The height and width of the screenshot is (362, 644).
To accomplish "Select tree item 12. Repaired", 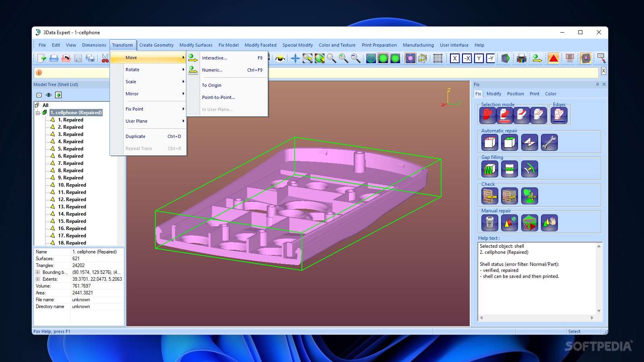I will click(72, 200).
